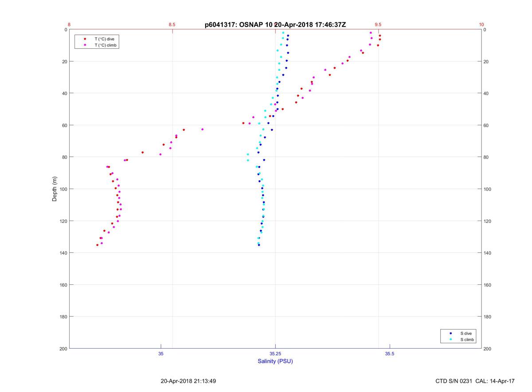Image resolution: width=532 pixels, height=392 pixels.
Task: Click the '120' tick on the right depth axis
Action: click(488, 221)
